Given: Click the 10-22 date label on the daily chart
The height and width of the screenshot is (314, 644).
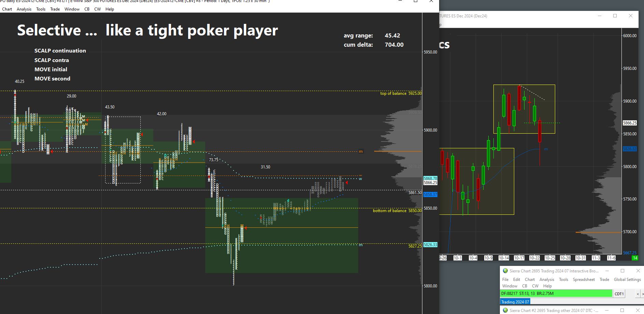Looking at the screenshot, I should point(534,258).
